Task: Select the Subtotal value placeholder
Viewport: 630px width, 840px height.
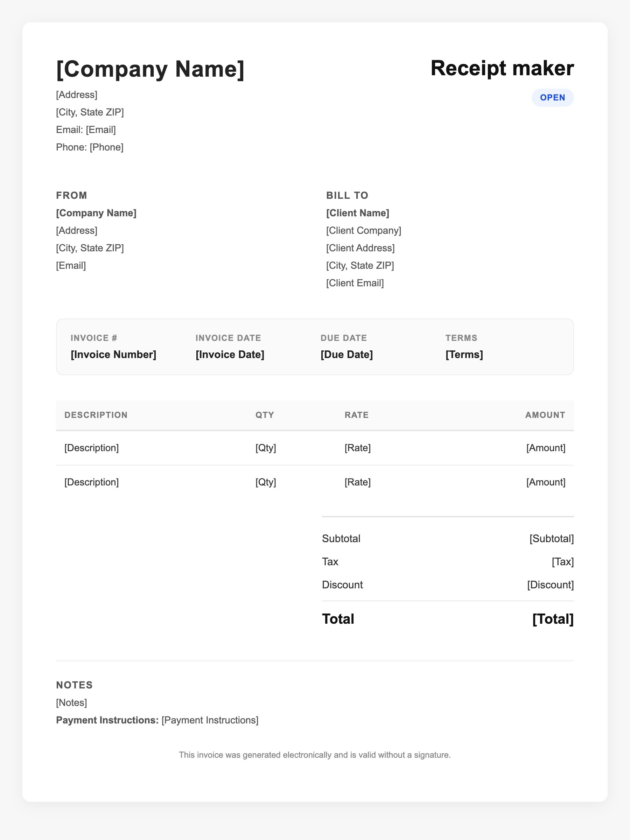Action: [x=551, y=539]
